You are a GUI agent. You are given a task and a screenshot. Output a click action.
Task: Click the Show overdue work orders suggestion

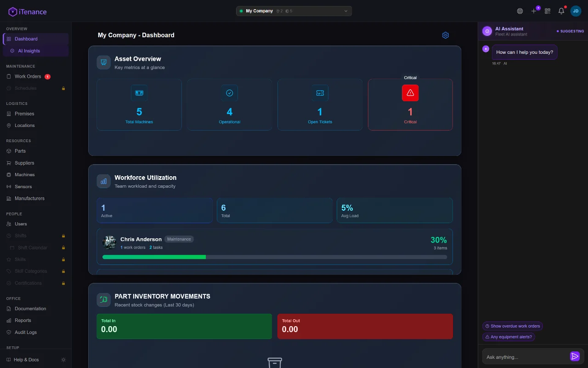512,326
